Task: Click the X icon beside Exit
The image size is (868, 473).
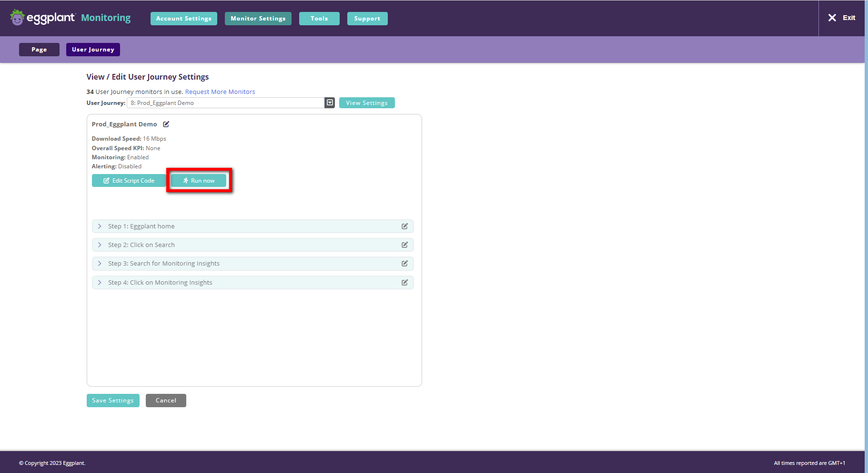Action: click(x=832, y=18)
